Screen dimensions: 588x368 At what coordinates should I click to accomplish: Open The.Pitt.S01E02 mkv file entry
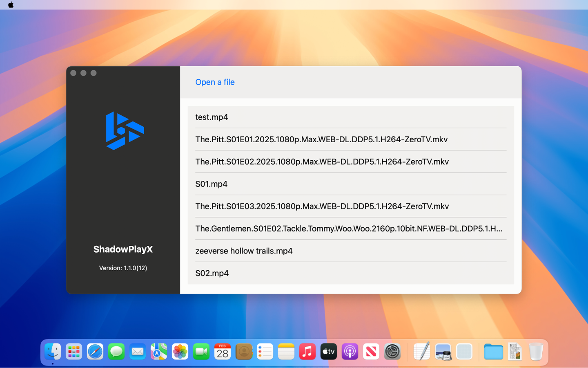pyautogui.click(x=351, y=162)
